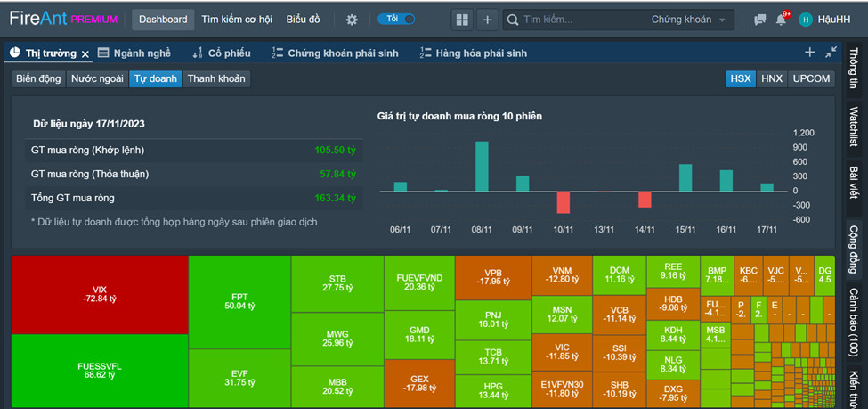Click the Nước ngoài button
Screen dimensions: 868x409
[97, 78]
